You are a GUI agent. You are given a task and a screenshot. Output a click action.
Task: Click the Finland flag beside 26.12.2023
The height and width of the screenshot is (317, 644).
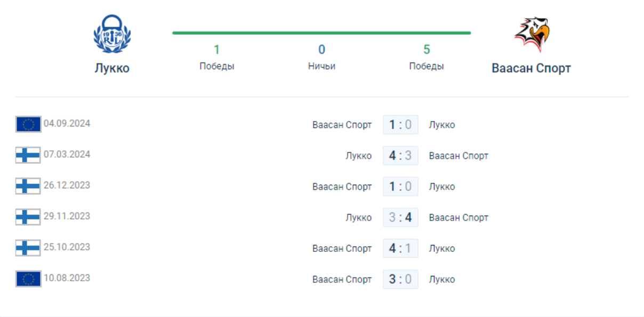click(28, 186)
